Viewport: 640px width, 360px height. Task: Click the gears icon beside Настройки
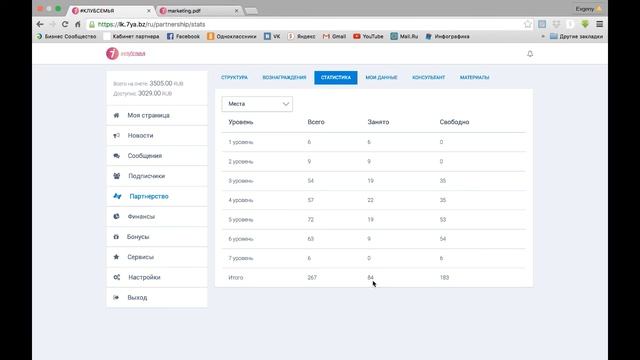click(117, 277)
